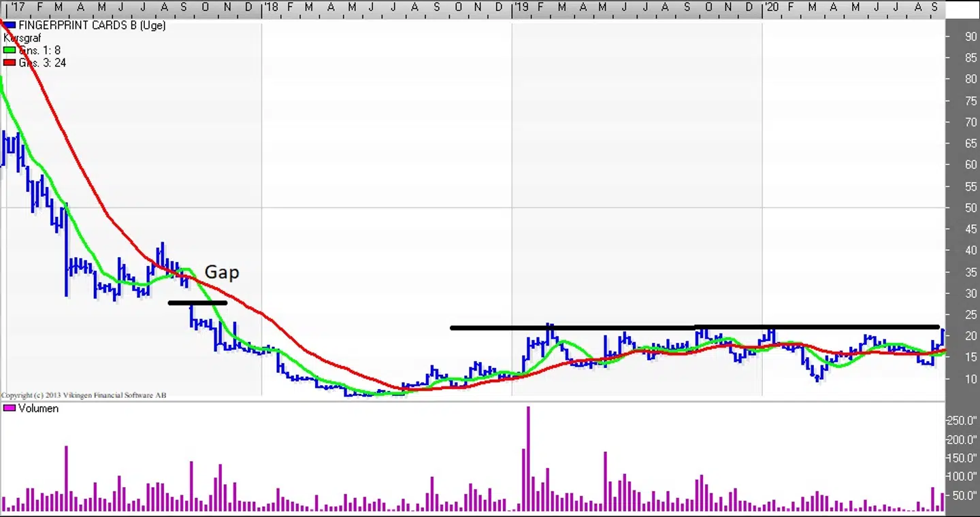Select the FINGERPRINT CARDS B (Uge) label
The image size is (980, 517).
pyautogui.click(x=91, y=25)
